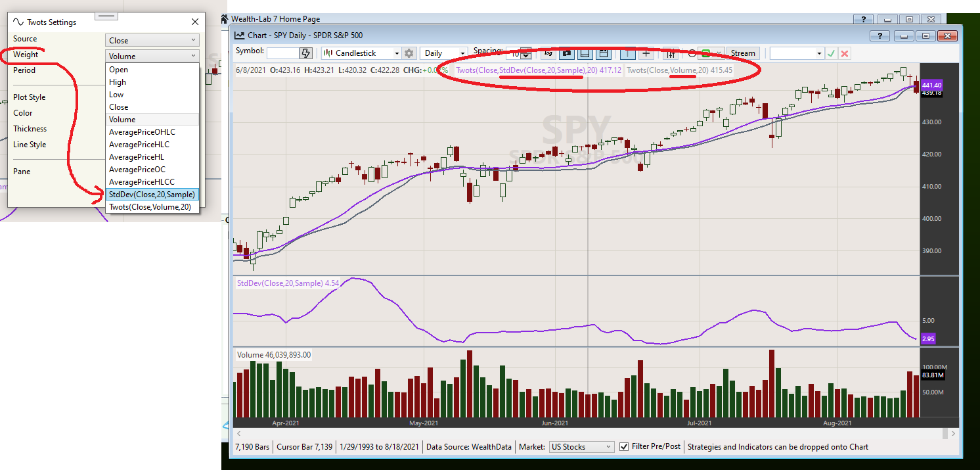This screenshot has height=470, width=980.
Task: Click the Chart window help question button
Action: (x=880, y=35)
